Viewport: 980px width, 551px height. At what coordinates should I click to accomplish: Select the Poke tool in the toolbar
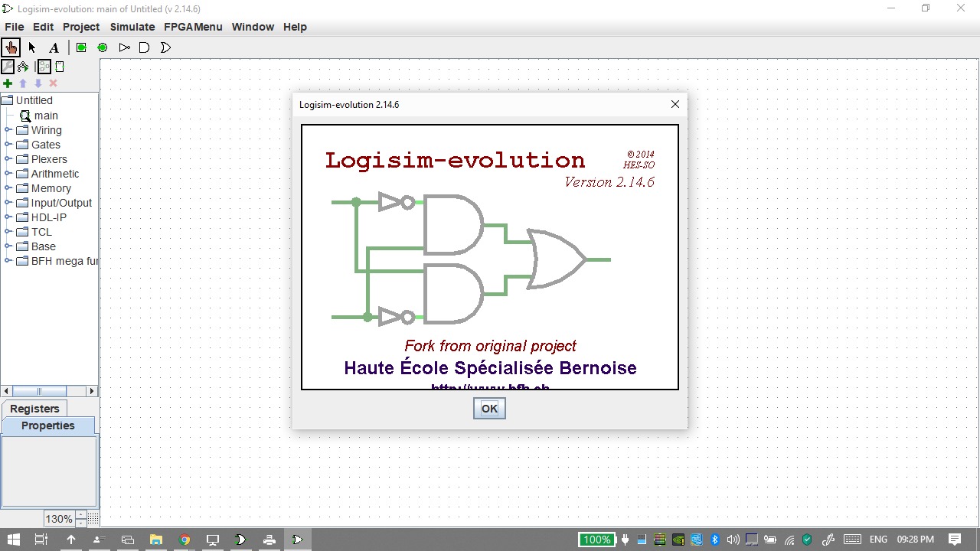(x=11, y=47)
